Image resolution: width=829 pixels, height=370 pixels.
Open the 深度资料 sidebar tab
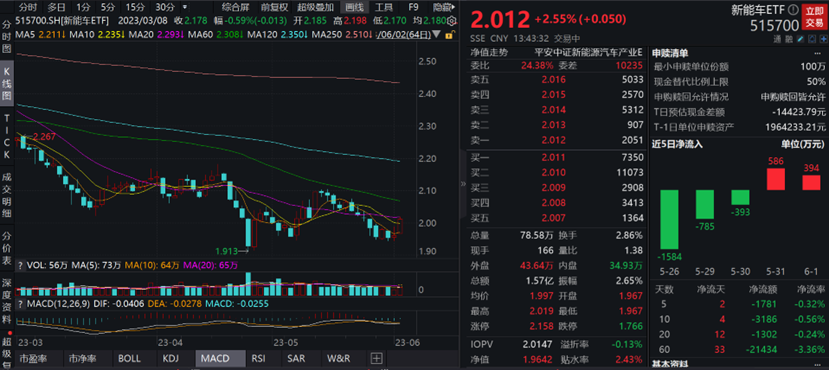click(x=7, y=301)
